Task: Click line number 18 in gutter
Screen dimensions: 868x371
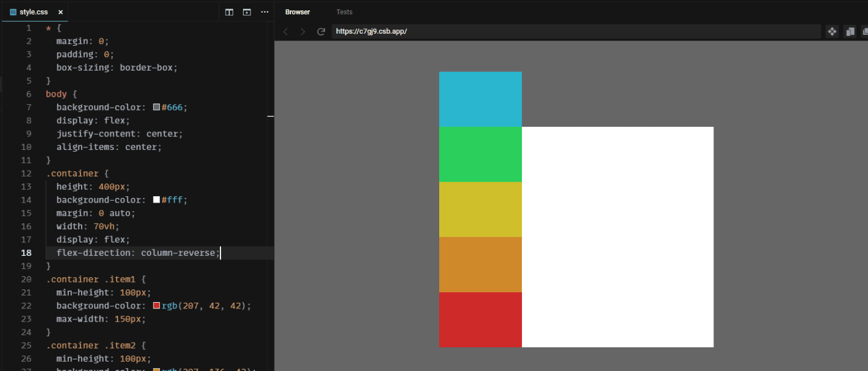Action: point(27,253)
